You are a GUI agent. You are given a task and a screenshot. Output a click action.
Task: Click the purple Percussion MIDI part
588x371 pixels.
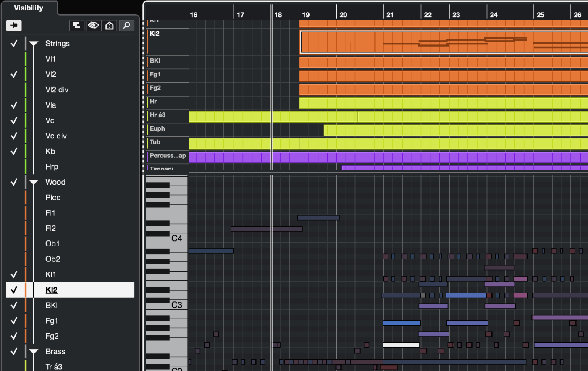[x=388, y=157]
